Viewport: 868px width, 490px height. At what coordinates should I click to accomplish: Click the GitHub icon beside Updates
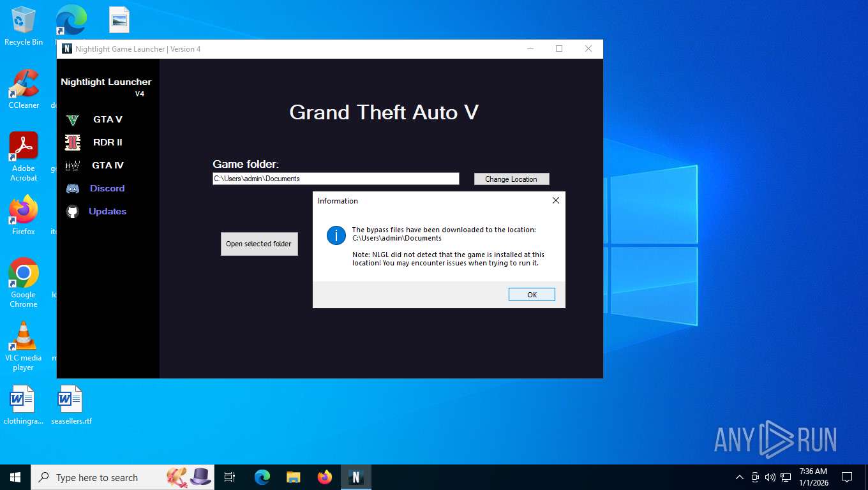coord(73,211)
